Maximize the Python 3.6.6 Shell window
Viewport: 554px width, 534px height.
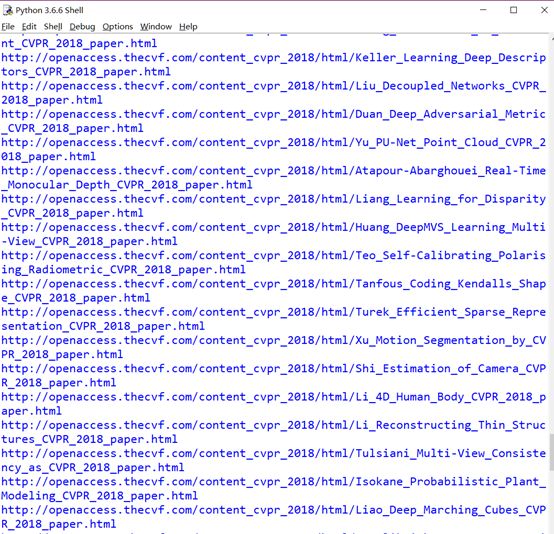(x=514, y=10)
